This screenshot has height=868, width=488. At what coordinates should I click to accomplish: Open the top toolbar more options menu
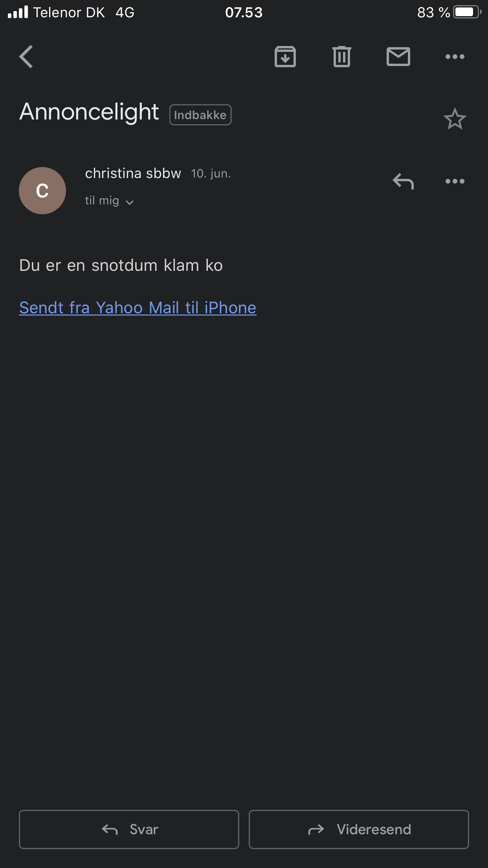pyautogui.click(x=455, y=57)
